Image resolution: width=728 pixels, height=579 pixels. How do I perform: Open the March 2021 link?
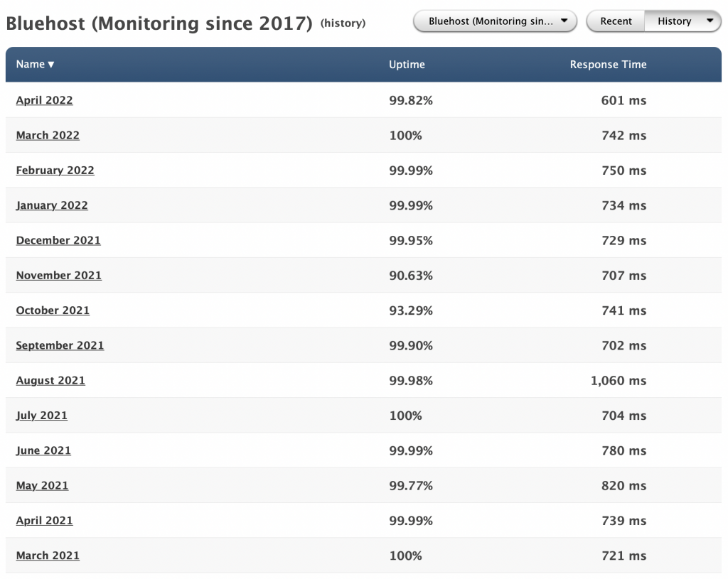pyautogui.click(x=48, y=556)
